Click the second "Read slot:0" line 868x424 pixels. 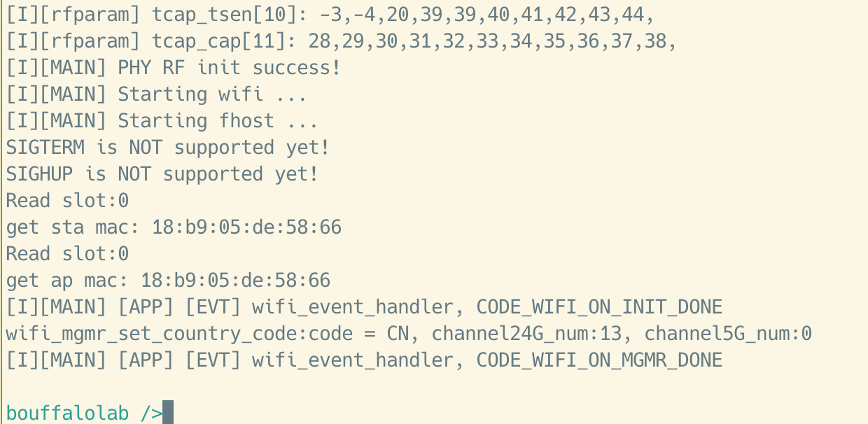tap(67, 254)
